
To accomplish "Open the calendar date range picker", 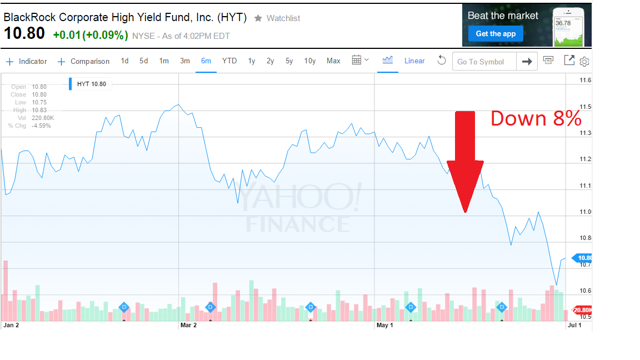I will pyautogui.click(x=360, y=60).
